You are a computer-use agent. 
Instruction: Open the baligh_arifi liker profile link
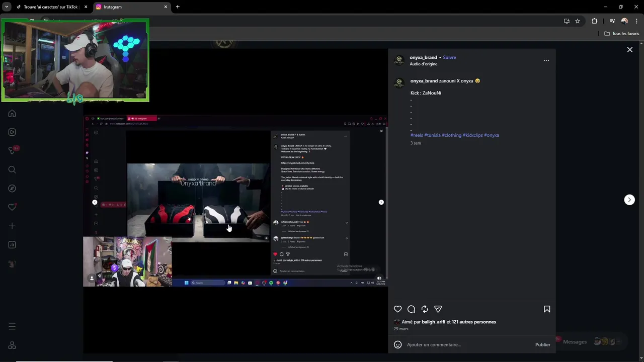(x=433, y=322)
